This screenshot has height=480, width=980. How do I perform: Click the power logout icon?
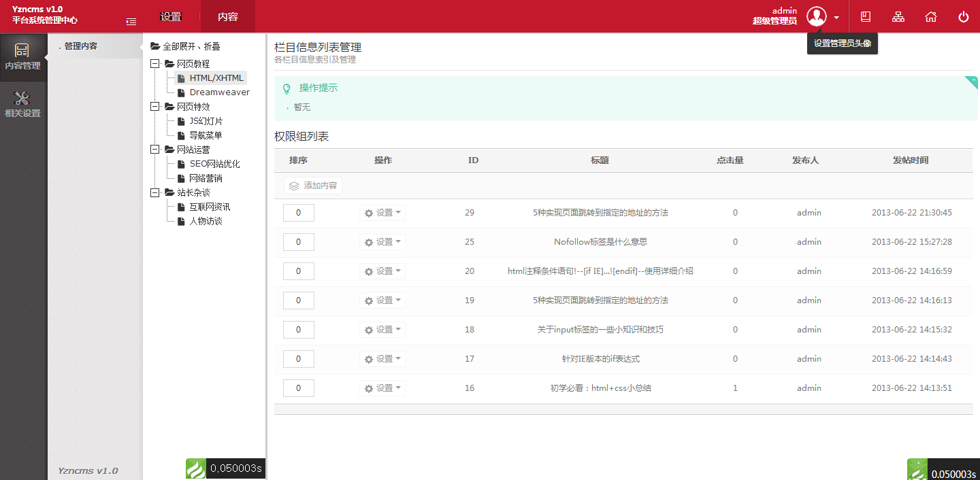[963, 16]
